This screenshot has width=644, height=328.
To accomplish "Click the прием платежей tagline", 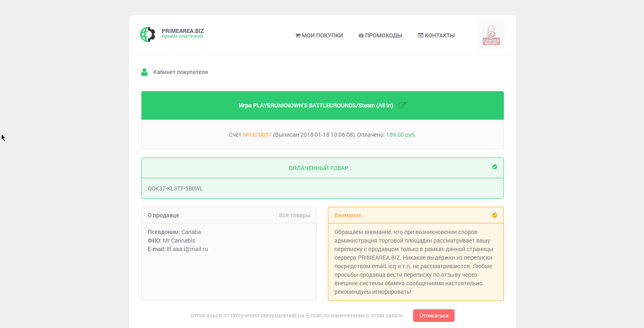I will [182, 36].
